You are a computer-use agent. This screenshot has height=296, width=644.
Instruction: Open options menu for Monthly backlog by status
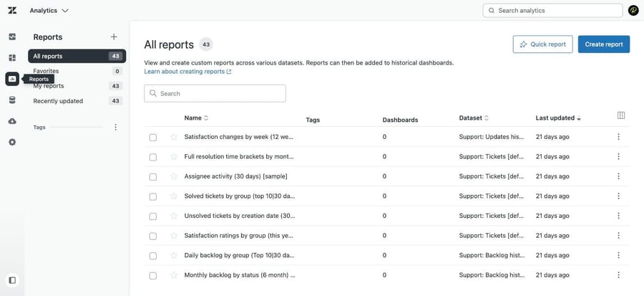point(618,275)
